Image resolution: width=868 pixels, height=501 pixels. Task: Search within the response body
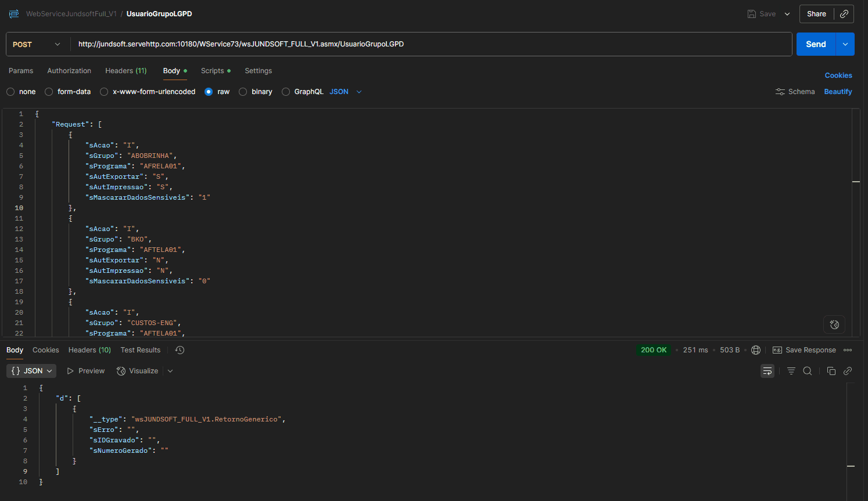pyautogui.click(x=808, y=371)
